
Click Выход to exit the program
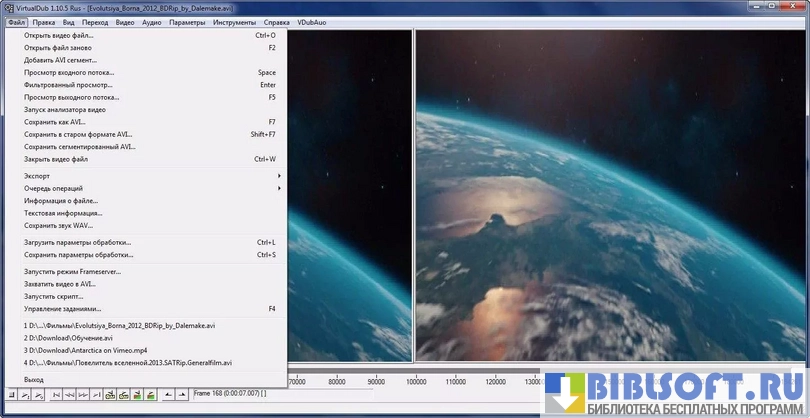tap(34, 380)
